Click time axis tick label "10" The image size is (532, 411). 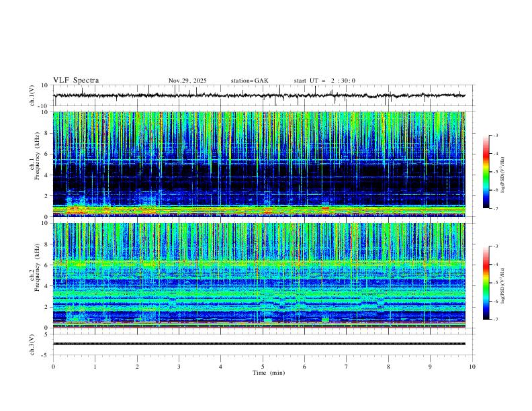pyautogui.click(x=472, y=367)
